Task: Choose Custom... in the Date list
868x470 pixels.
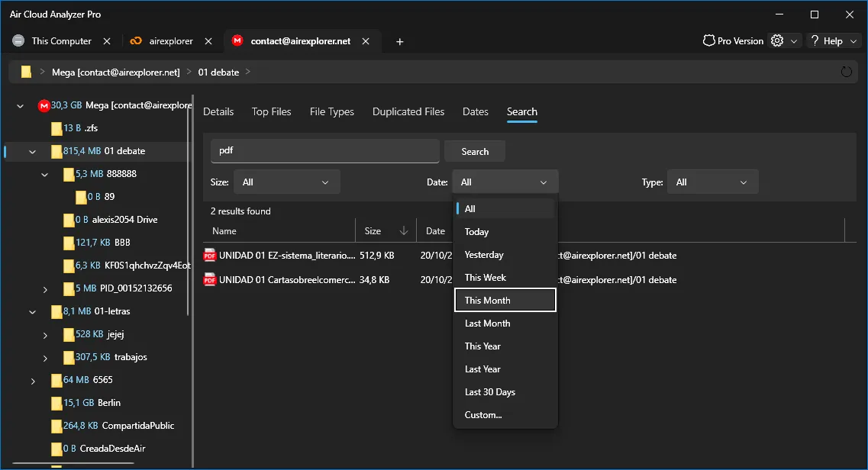Action: point(505,415)
